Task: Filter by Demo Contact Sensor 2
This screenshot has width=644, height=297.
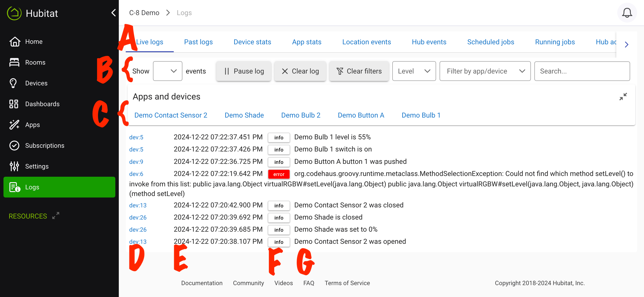Action: 171,115
